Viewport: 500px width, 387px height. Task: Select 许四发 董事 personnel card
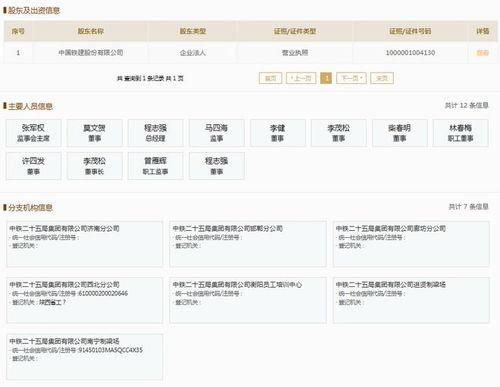33,166
